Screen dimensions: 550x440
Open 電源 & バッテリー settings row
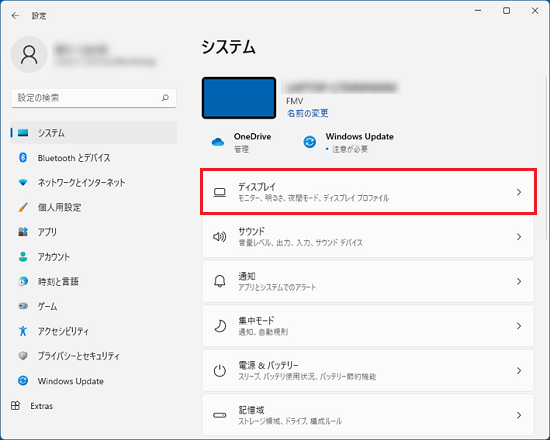tap(368, 371)
